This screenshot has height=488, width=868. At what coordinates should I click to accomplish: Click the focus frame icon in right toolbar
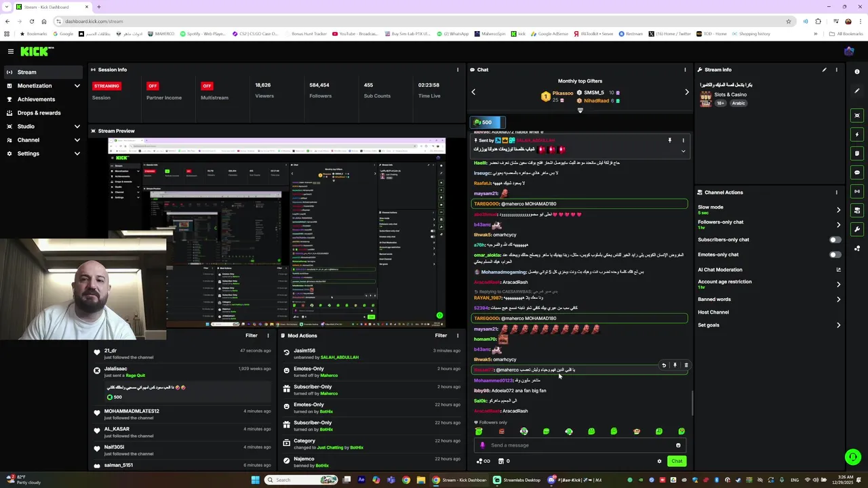[x=857, y=115]
